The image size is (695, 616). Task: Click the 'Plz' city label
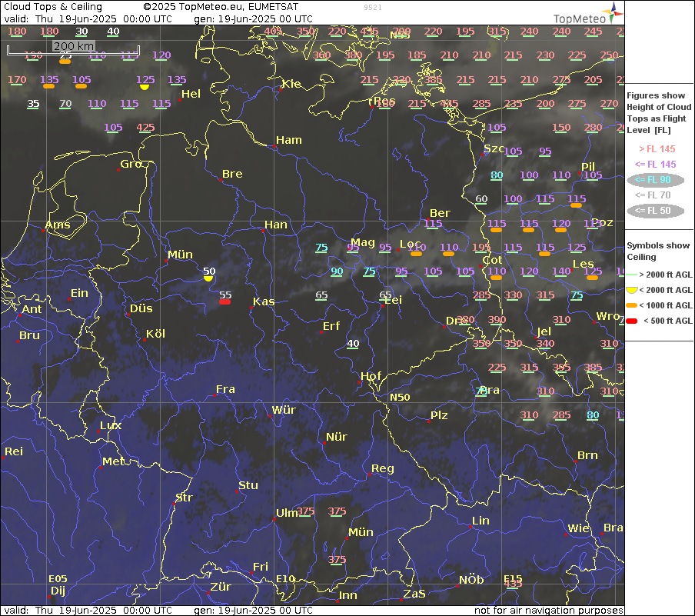click(x=439, y=415)
